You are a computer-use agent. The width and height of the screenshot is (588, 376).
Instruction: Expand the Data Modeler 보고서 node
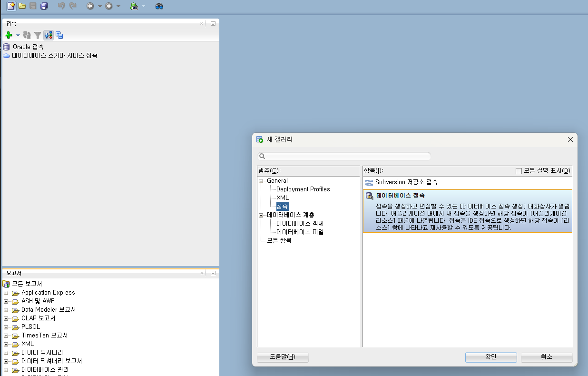click(x=6, y=310)
